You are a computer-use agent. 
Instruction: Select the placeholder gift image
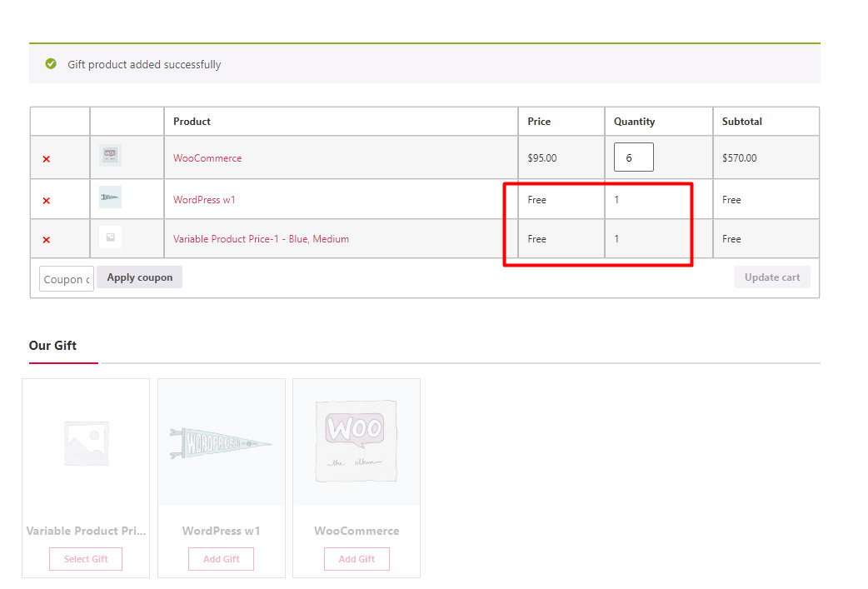86,443
